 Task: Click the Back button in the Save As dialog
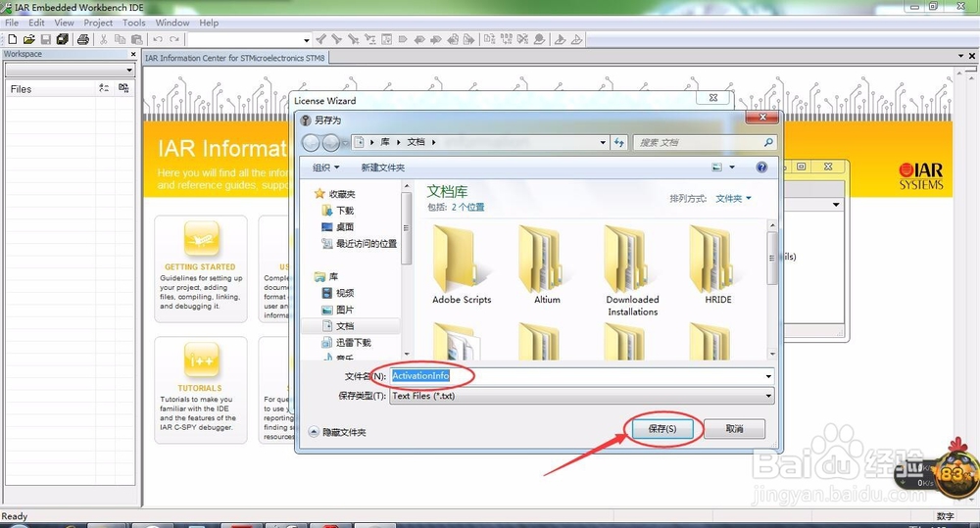point(311,142)
